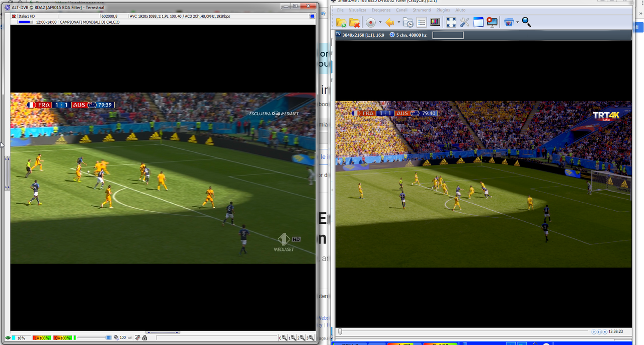Open the Frequenze menu
644x345 pixels.
click(381, 10)
